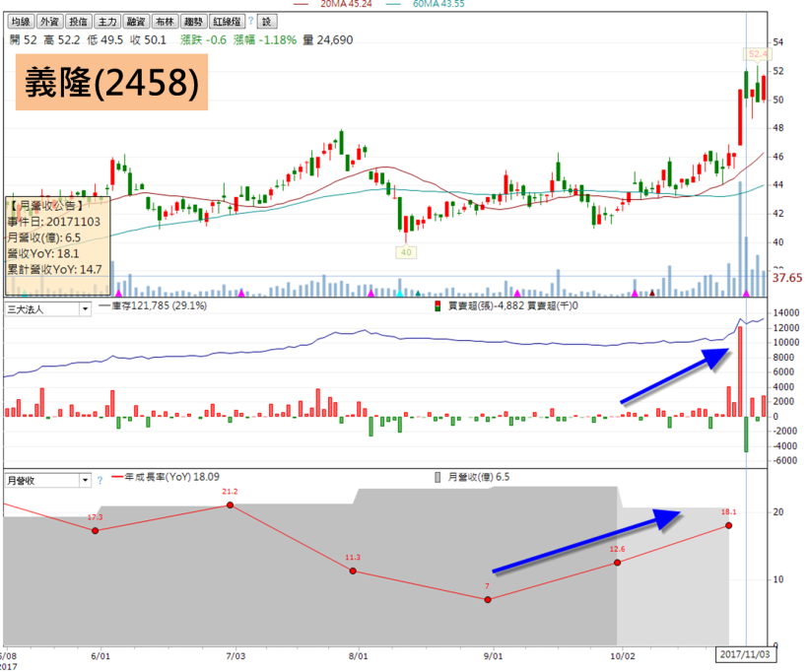Click the cyan event triangle below the 40 low
The width and height of the screenshot is (808, 672).
point(399,294)
